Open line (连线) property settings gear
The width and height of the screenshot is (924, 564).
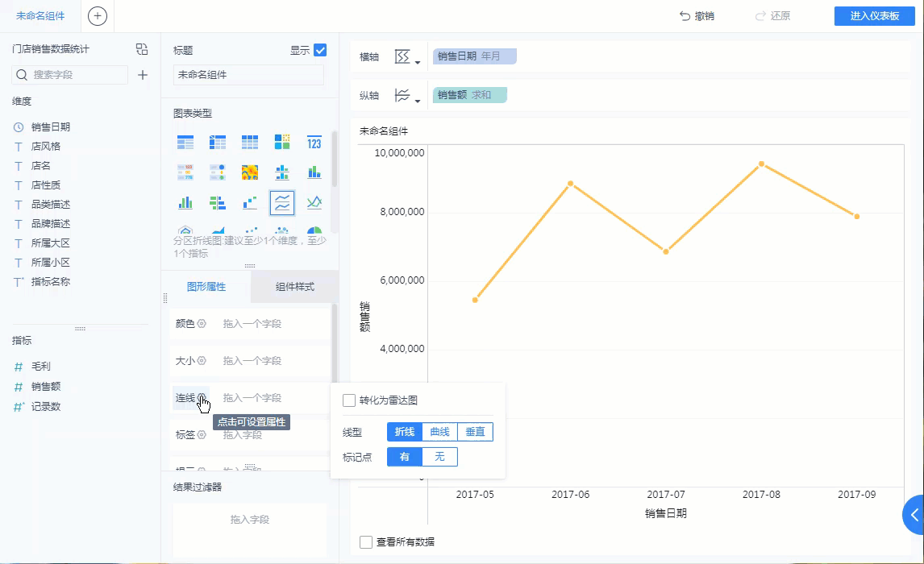click(202, 397)
